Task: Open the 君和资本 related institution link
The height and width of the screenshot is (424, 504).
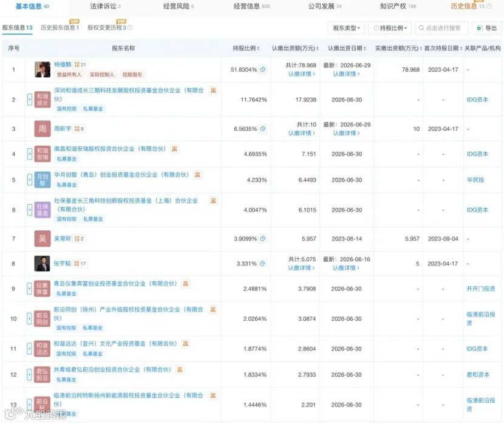Action: pos(478,375)
